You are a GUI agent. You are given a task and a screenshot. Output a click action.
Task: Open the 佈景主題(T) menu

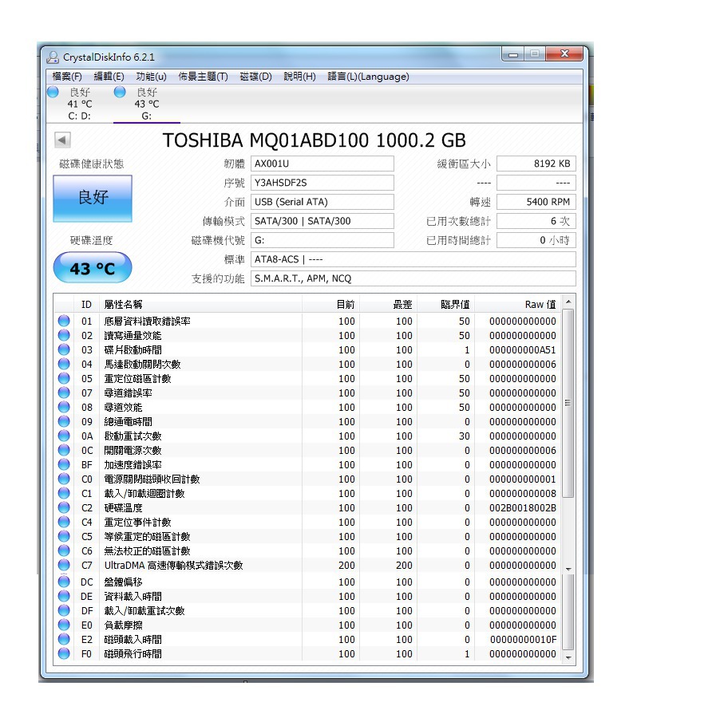click(x=203, y=77)
